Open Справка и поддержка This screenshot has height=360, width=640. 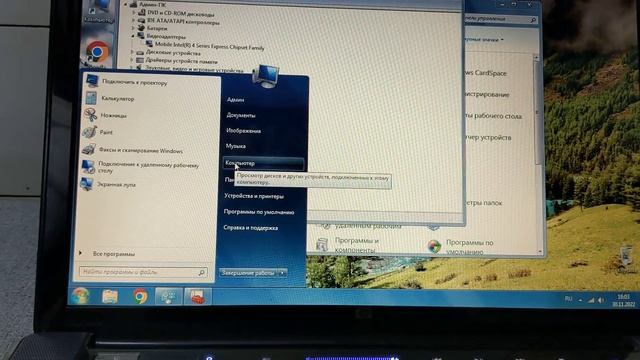pyautogui.click(x=251, y=228)
